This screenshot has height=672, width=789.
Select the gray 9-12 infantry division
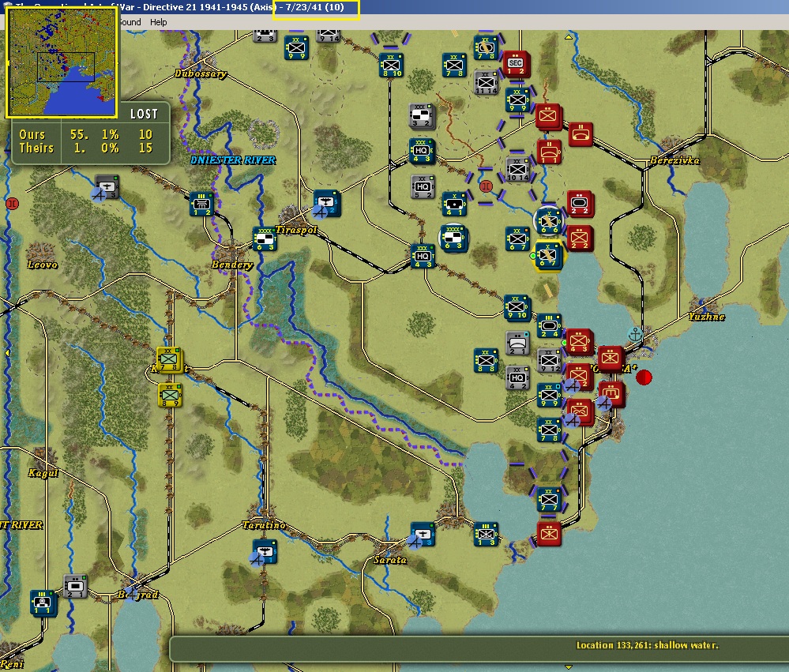pyautogui.click(x=549, y=361)
